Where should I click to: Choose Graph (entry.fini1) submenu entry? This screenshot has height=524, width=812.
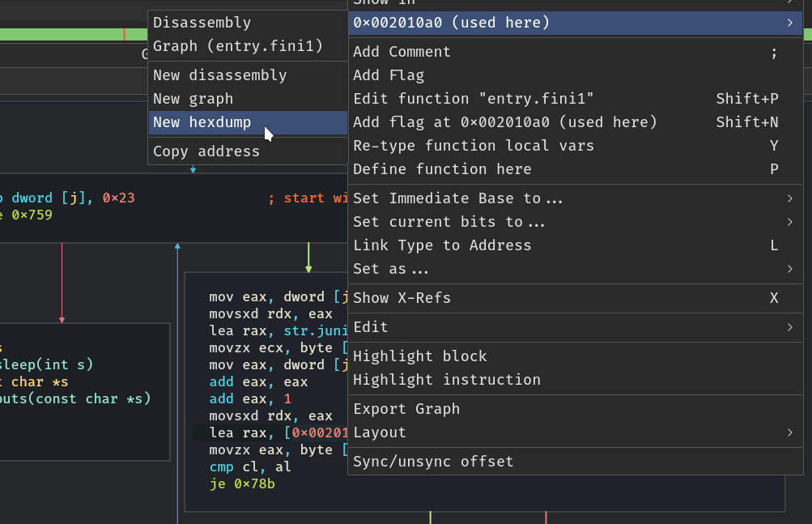point(238,46)
